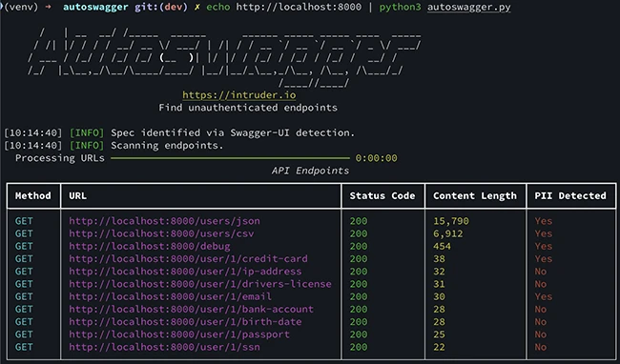
Task: Click content length value 30
Action: (439, 297)
